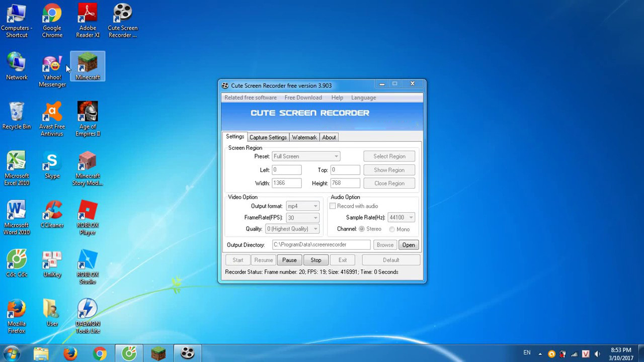Select the Mono channel radio button
Image resolution: width=644 pixels, height=362 pixels.
[x=392, y=229]
